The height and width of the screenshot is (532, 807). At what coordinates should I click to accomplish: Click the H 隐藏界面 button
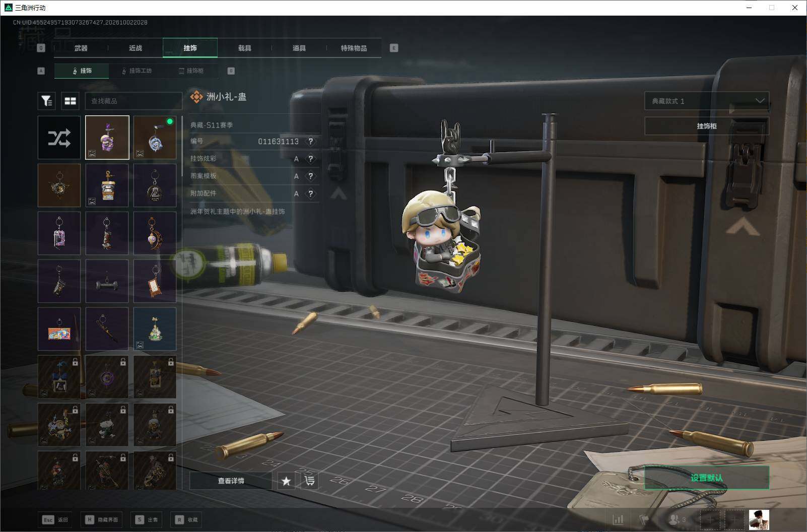tap(102, 519)
